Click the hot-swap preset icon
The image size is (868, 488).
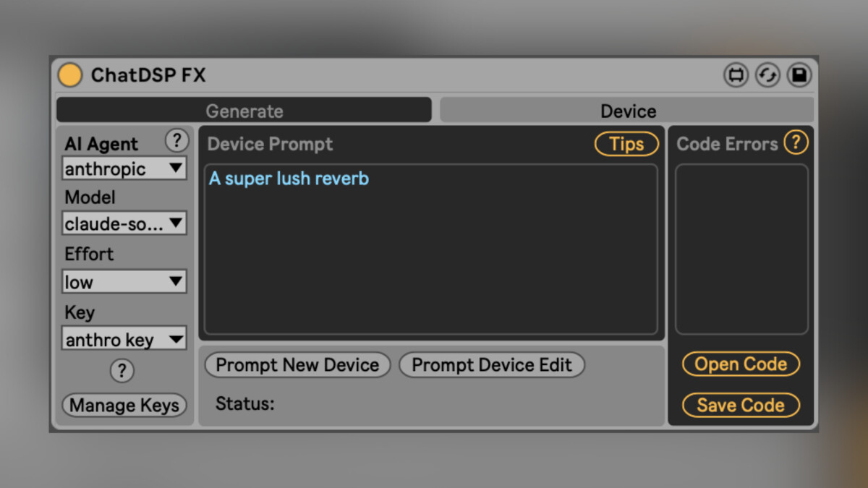pos(767,74)
